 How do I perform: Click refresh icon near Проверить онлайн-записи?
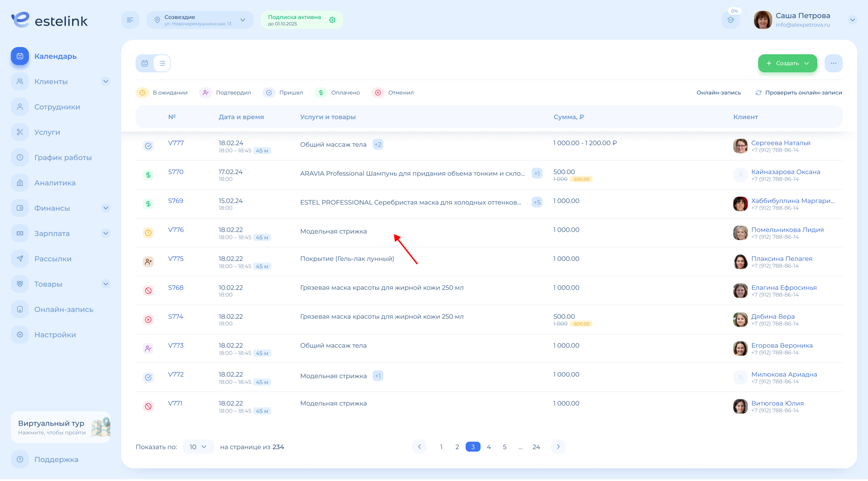click(x=758, y=92)
